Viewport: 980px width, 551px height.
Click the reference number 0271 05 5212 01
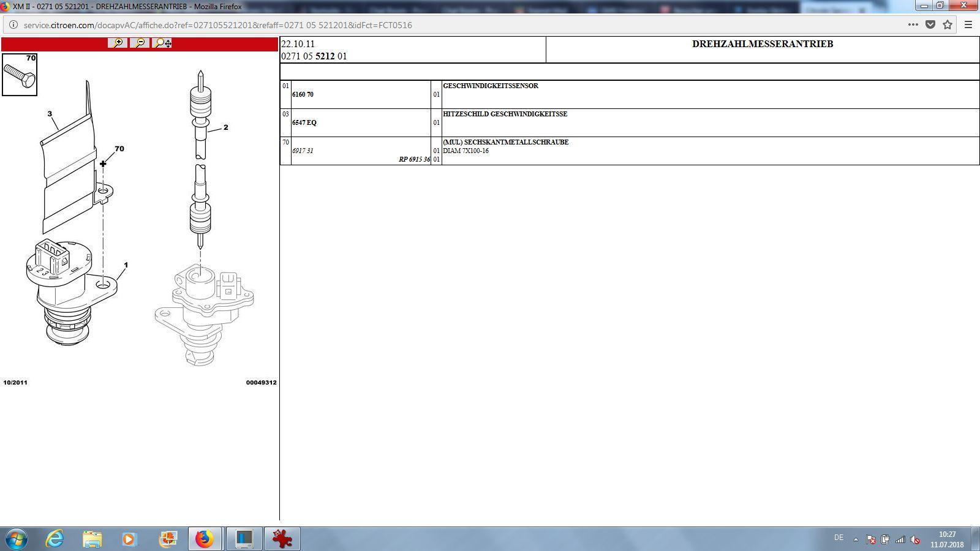click(314, 56)
